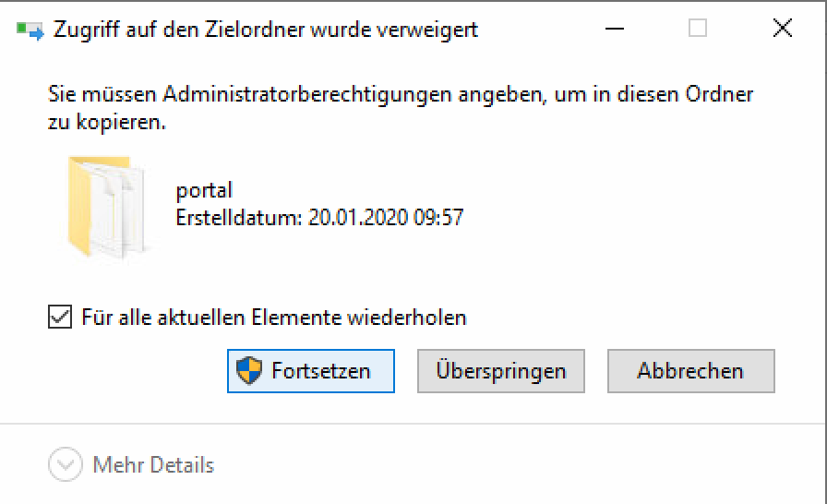Click the "zu kopieren." message line
Image resolution: width=827 pixels, height=504 pixels.
[106, 122]
